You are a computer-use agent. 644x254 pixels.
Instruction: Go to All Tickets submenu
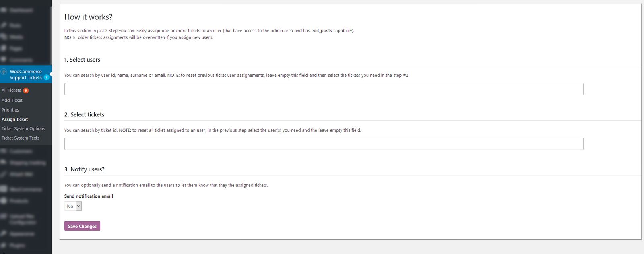click(x=11, y=91)
